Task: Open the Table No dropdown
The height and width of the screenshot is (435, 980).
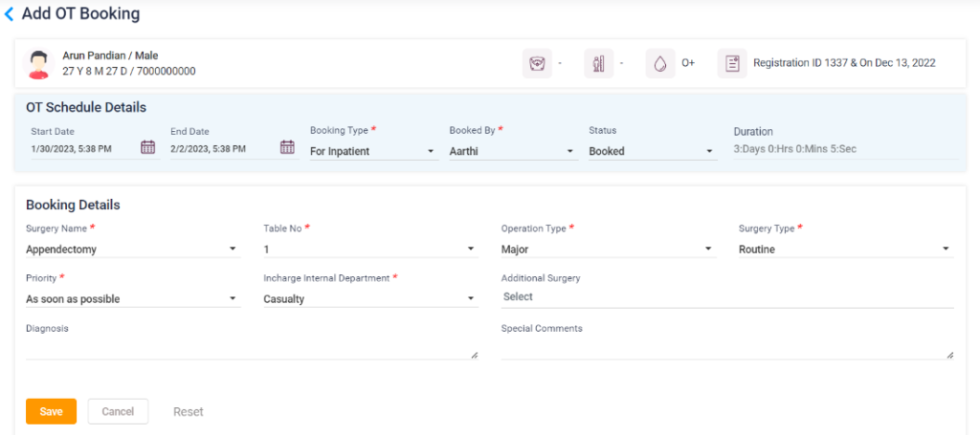Action: 369,250
